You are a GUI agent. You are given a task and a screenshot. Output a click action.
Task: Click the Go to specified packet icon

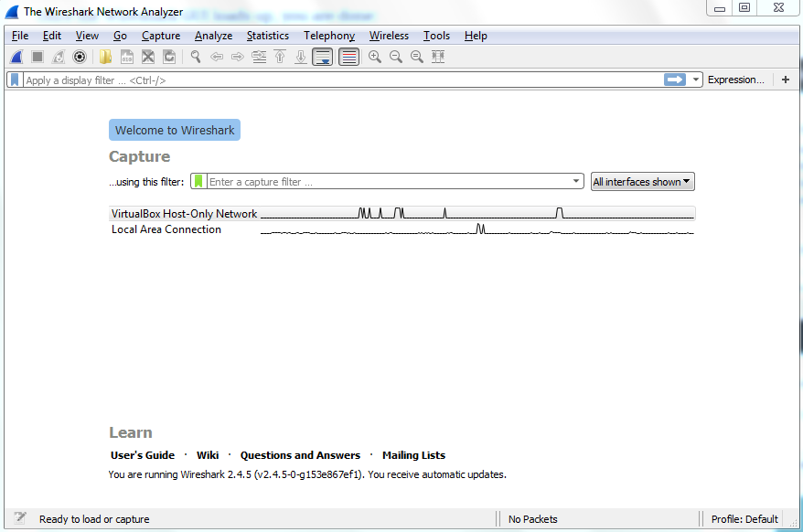pyautogui.click(x=259, y=57)
